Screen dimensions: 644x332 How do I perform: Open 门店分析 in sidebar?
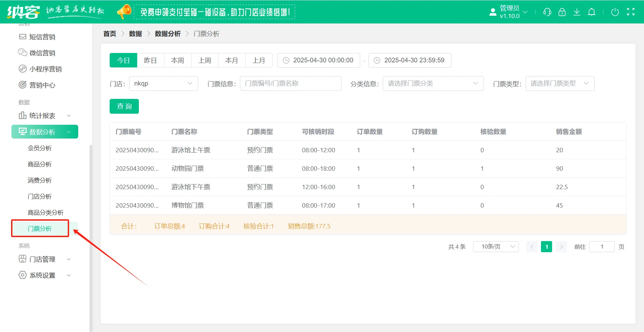tap(40, 197)
